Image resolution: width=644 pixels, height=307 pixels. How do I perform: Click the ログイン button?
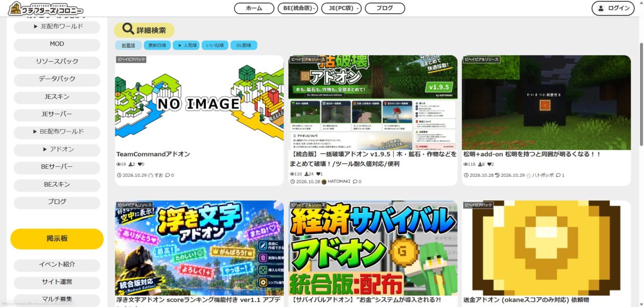[x=613, y=8]
